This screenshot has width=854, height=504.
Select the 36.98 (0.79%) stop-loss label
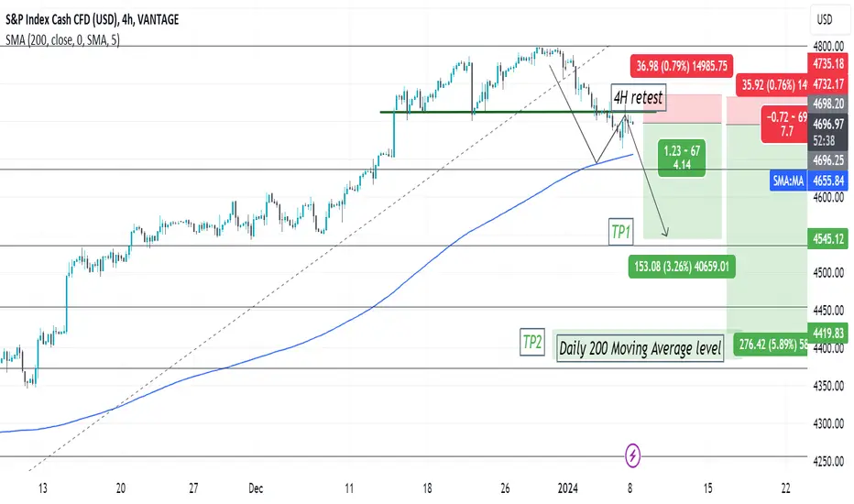click(x=682, y=66)
